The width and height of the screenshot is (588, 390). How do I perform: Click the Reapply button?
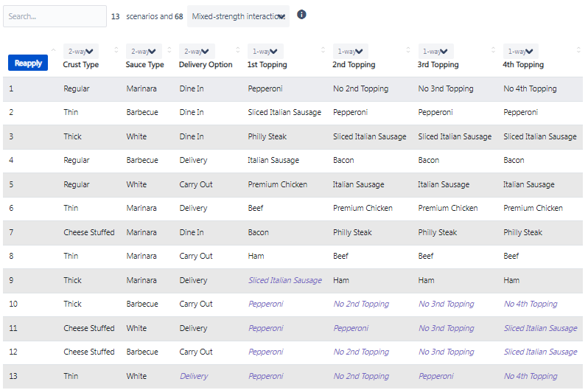point(28,63)
